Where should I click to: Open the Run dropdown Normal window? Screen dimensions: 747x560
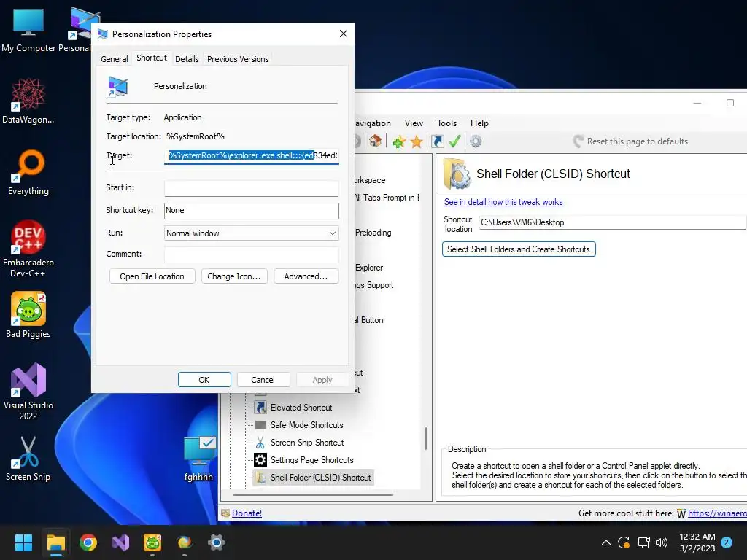(252, 233)
